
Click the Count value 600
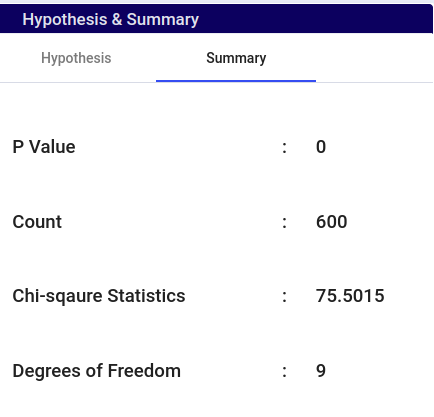(x=332, y=222)
